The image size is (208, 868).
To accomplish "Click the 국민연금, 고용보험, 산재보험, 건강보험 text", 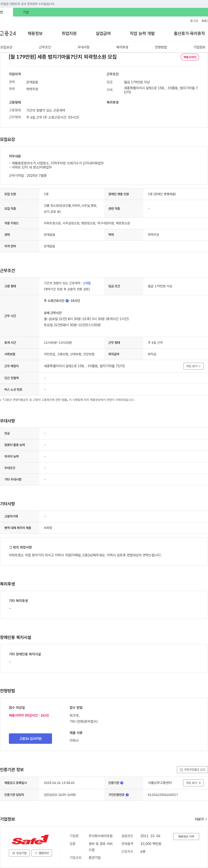I will (x=69, y=354).
